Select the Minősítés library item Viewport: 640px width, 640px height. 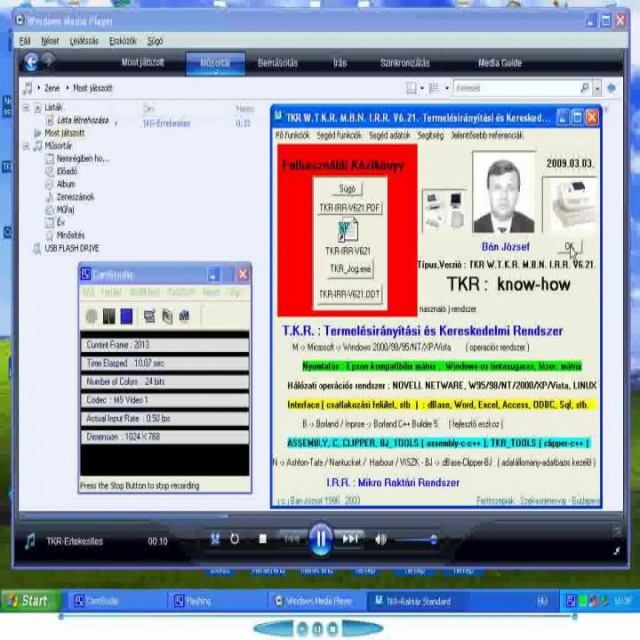point(71,236)
